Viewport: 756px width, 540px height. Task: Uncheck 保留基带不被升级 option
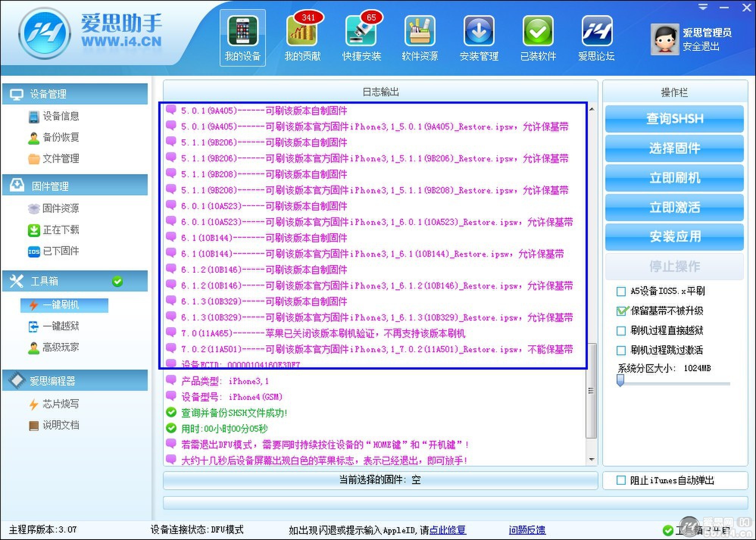point(621,311)
